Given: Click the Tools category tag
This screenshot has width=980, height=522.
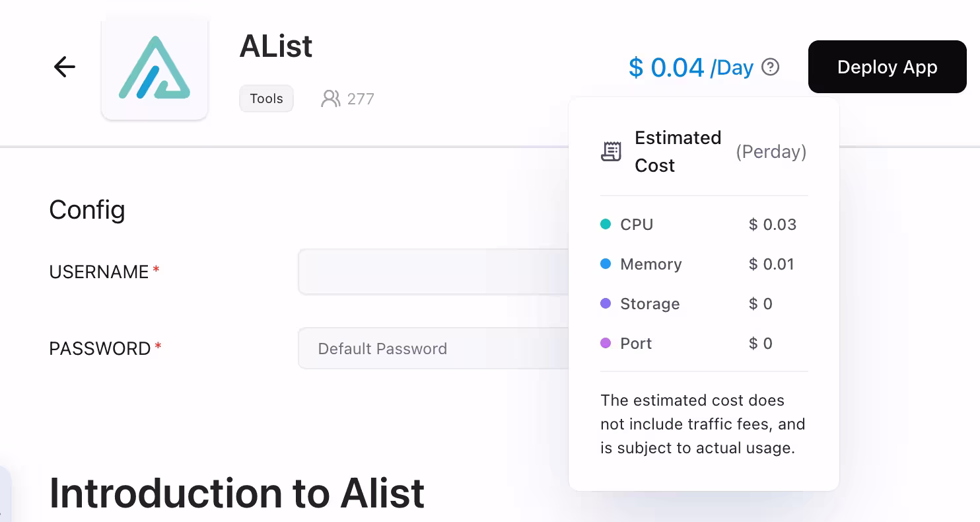Looking at the screenshot, I should [x=266, y=99].
